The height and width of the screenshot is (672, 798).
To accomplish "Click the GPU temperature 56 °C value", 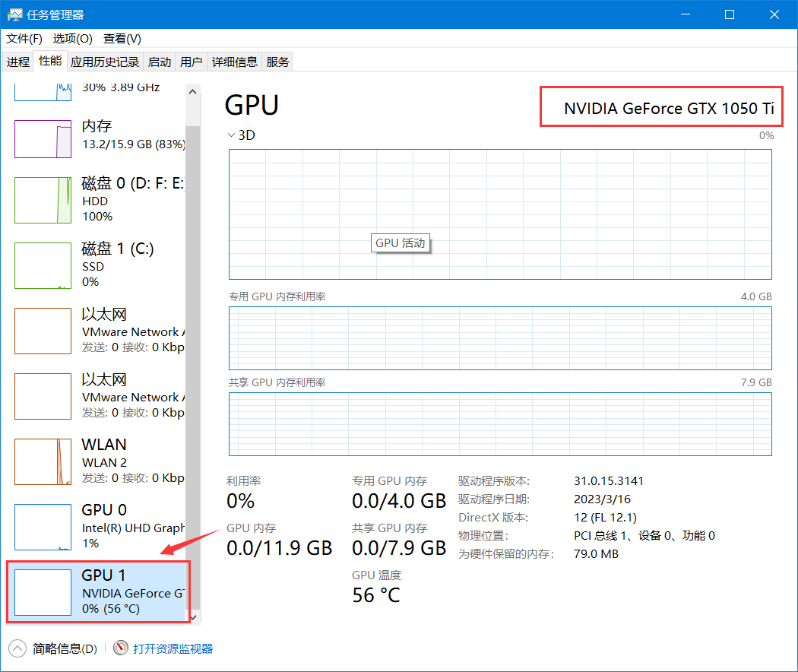I will pos(376,595).
